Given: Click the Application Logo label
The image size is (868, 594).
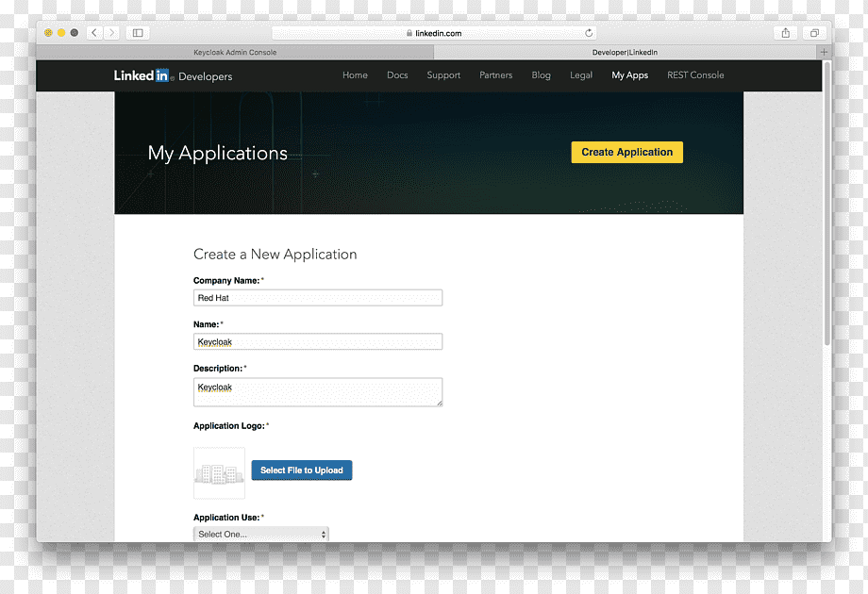Looking at the screenshot, I should 229,426.
